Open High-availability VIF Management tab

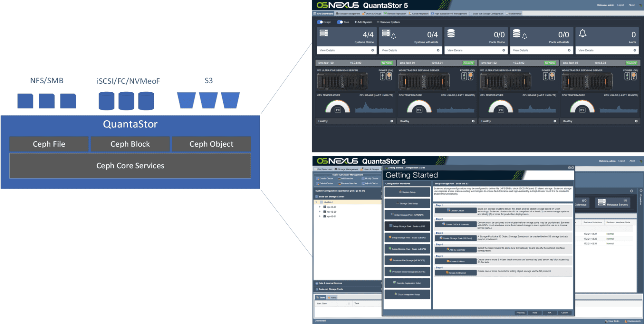449,14
